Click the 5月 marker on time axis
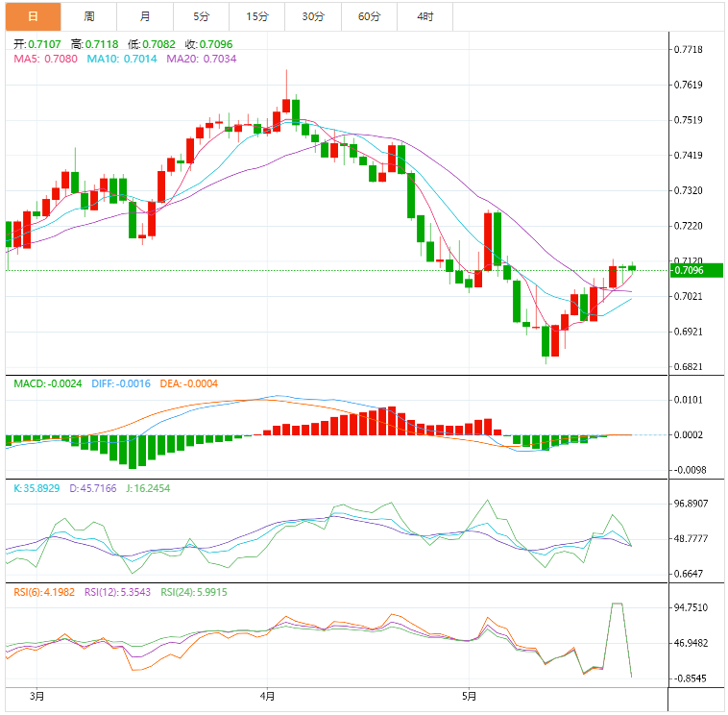This screenshot has width=728, height=715. point(469,695)
